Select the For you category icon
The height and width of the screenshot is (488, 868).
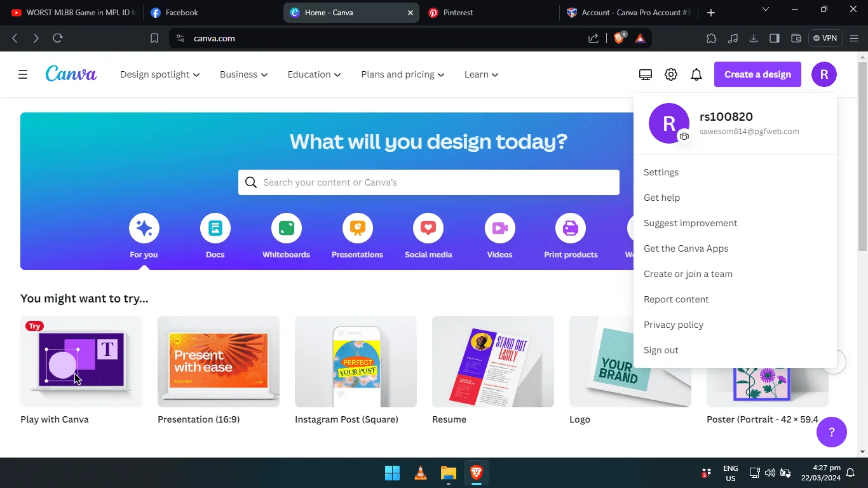144,228
